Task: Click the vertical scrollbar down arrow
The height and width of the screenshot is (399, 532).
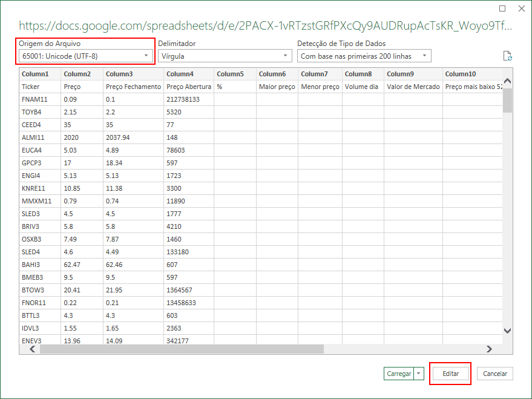Action: click(507, 331)
